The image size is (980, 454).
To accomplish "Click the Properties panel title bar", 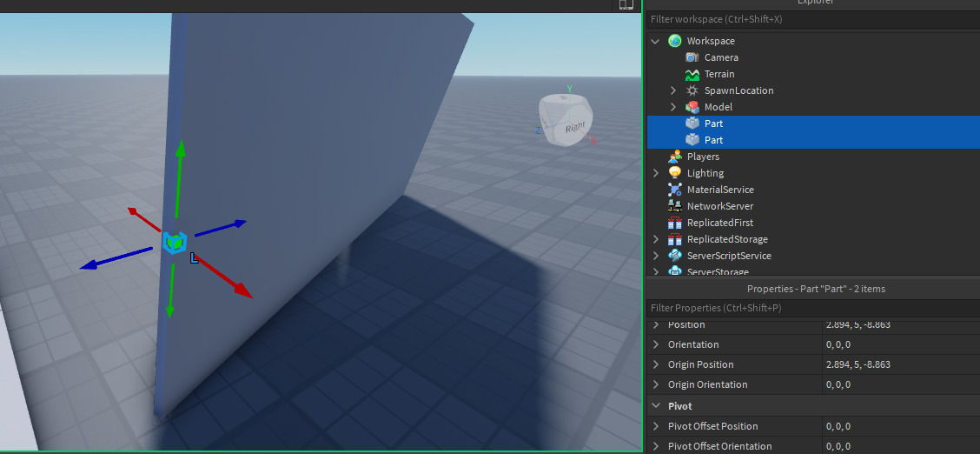I will click(x=813, y=289).
